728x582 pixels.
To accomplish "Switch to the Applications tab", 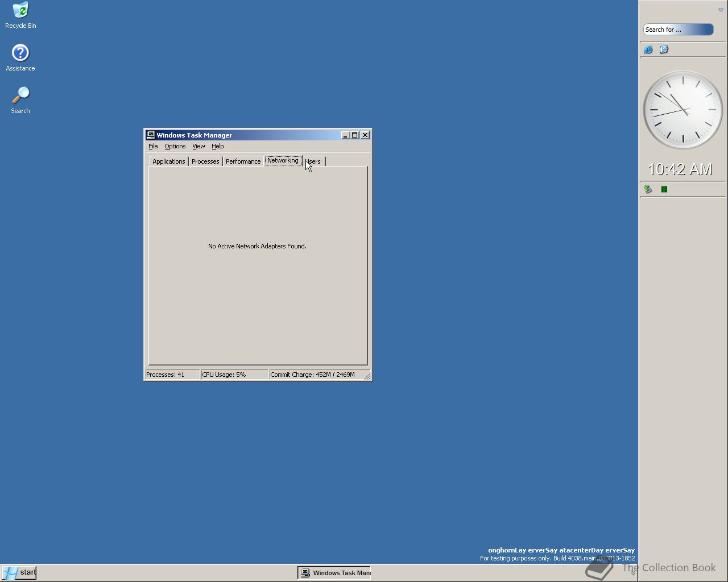I will [x=169, y=161].
